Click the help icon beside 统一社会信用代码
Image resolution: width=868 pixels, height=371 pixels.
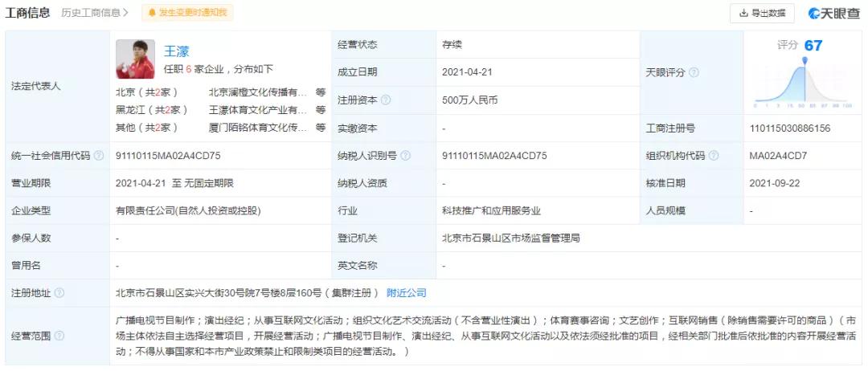[x=99, y=155]
